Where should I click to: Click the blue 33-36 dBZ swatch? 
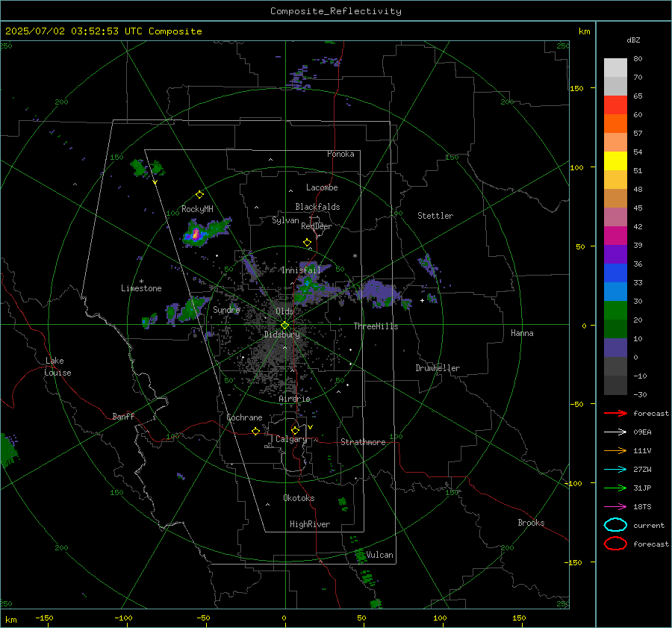click(x=615, y=273)
